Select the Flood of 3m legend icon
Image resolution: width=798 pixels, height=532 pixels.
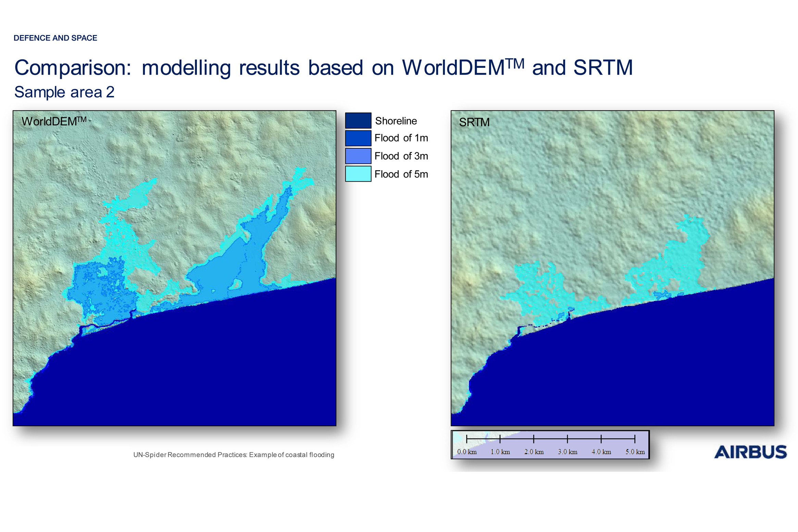pos(358,156)
